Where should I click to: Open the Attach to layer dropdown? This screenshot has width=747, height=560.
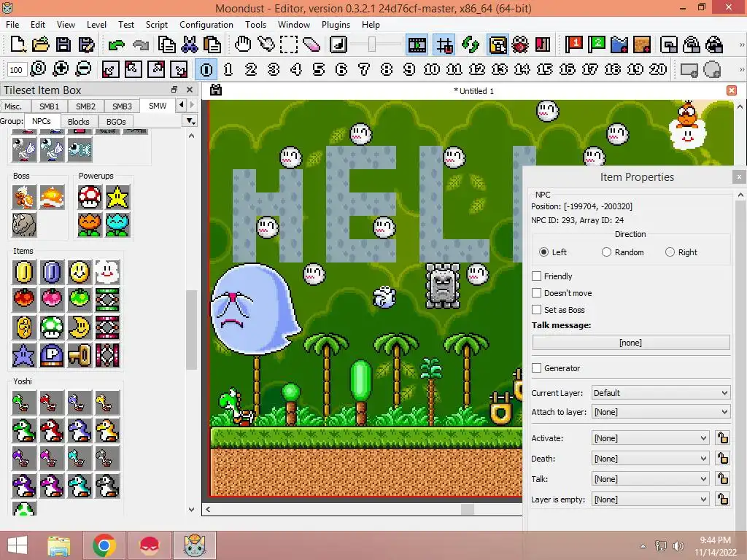[x=660, y=412]
